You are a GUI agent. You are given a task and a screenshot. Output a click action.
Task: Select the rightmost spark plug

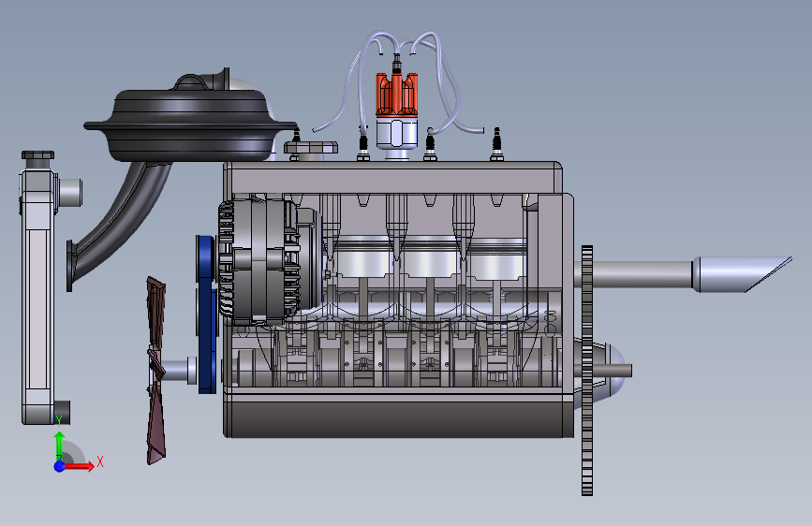coord(496,144)
